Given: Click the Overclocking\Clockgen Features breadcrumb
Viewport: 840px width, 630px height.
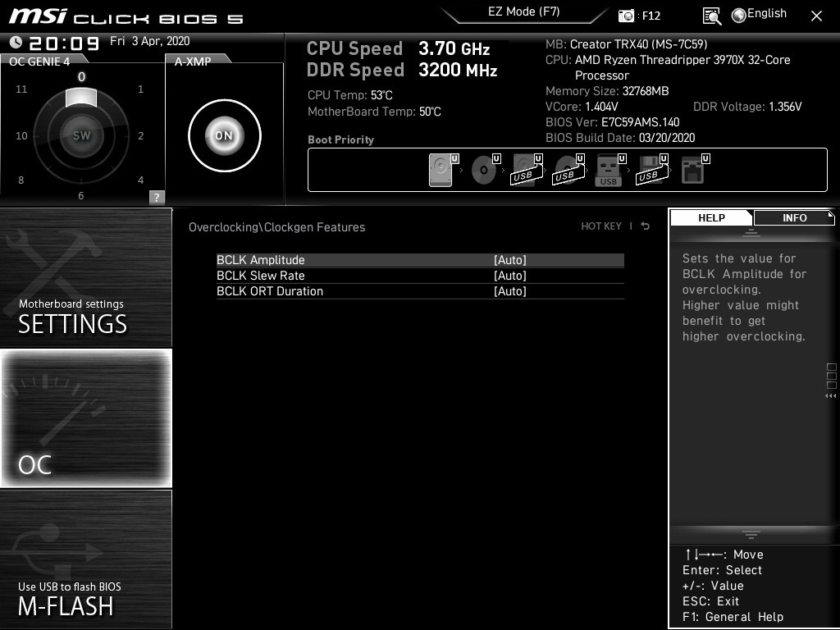Looking at the screenshot, I should point(276,227).
